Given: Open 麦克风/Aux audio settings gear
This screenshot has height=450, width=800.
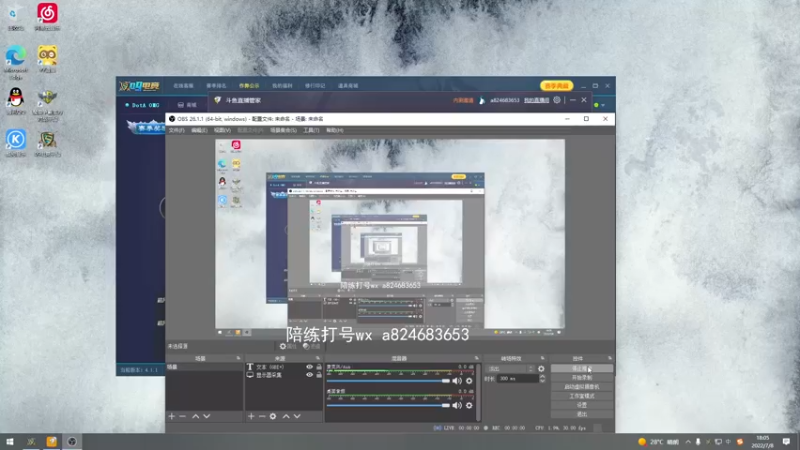Looking at the screenshot, I should tap(469, 381).
